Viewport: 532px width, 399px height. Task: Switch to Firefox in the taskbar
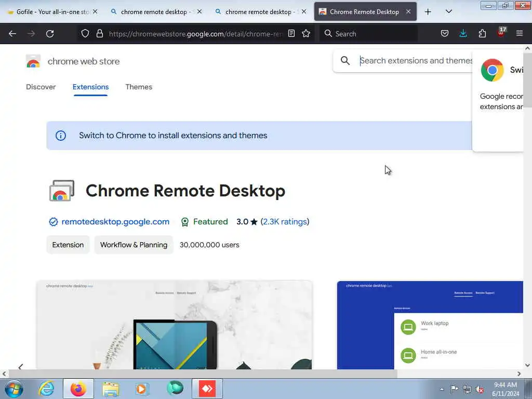coord(78,389)
